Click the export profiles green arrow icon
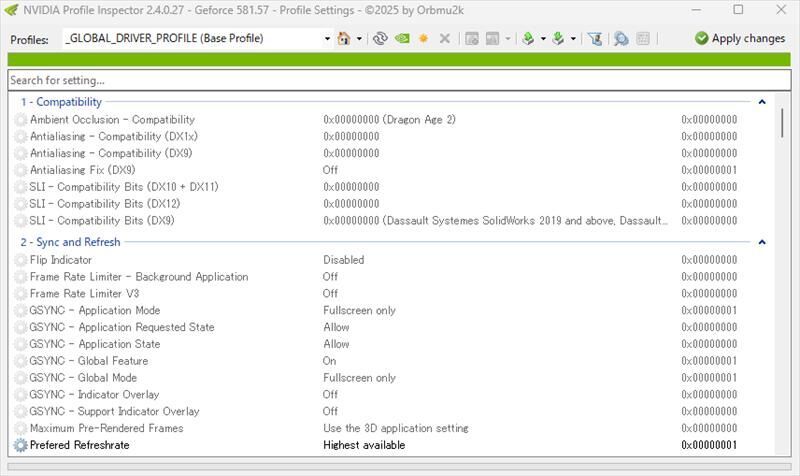The width and height of the screenshot is (800, 476). pyautogui.click(x=529, y=38)
